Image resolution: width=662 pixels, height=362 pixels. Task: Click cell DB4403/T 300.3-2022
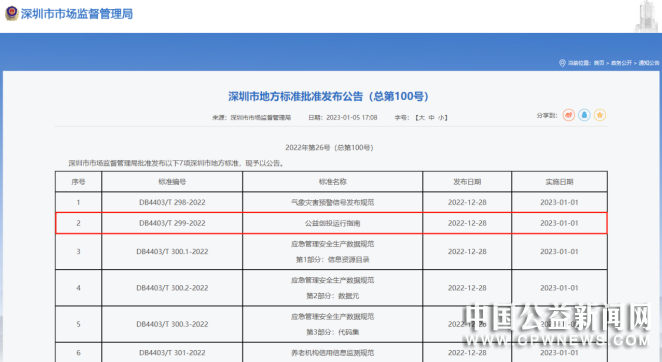coord(172,324)
